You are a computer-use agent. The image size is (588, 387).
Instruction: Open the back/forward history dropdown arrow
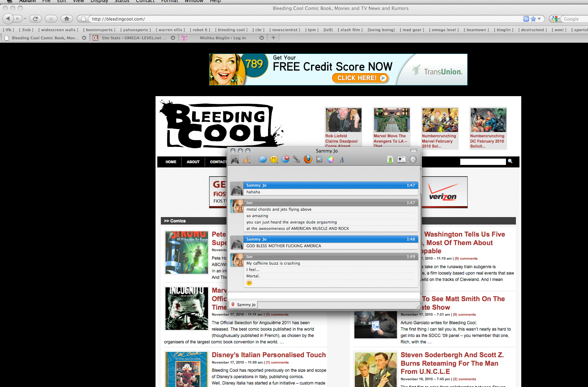coord(25,19)
